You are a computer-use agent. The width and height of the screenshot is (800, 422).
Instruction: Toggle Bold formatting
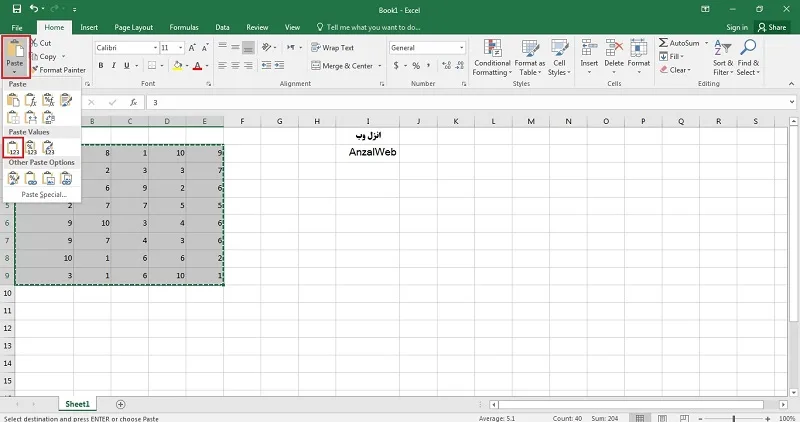click(101, 65)
